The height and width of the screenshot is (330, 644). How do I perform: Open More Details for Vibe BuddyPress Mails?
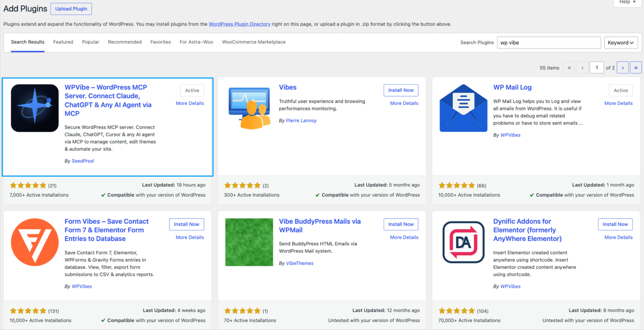pyautogui.click(x=404, y=237)
